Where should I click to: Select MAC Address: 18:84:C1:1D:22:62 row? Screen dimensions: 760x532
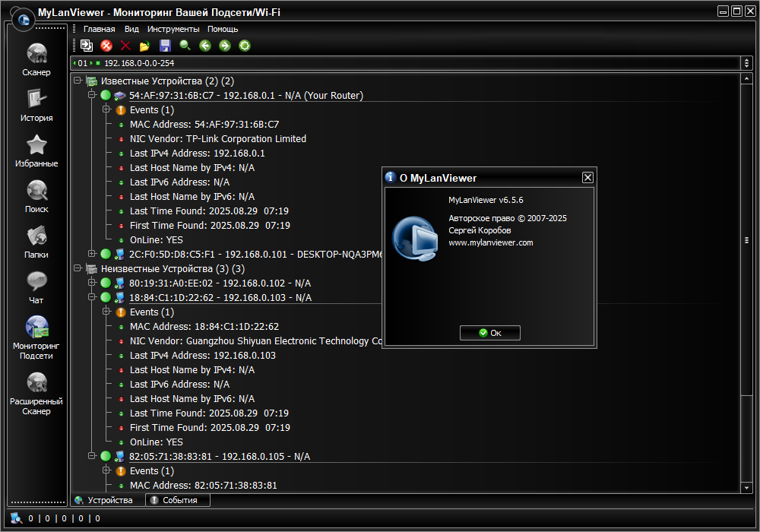pos(204,327)
